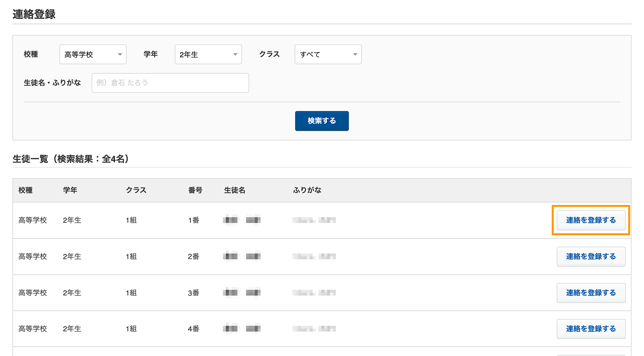The width and height of the screenshot is (644, 356).
Task: Click the ふりがな column header
Action: point(307,190)
